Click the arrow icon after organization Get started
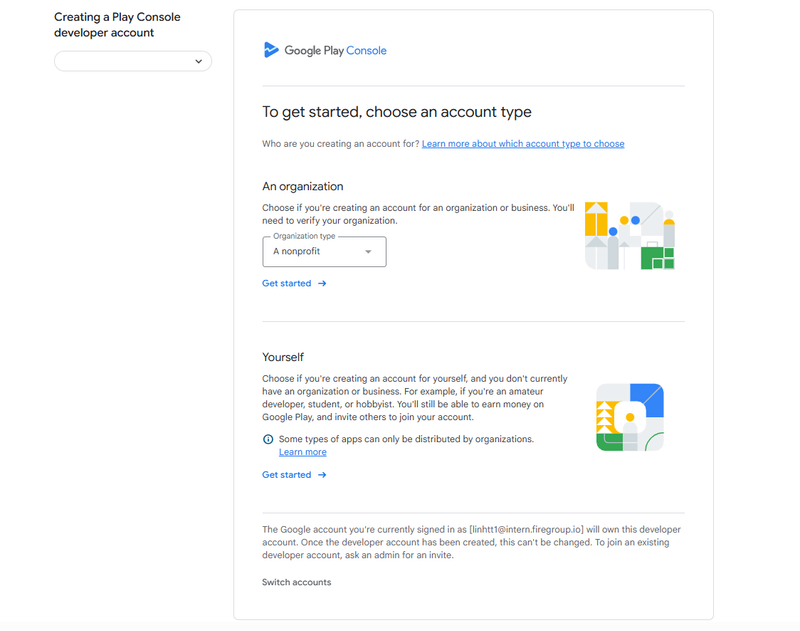 (x=320, y=283)
